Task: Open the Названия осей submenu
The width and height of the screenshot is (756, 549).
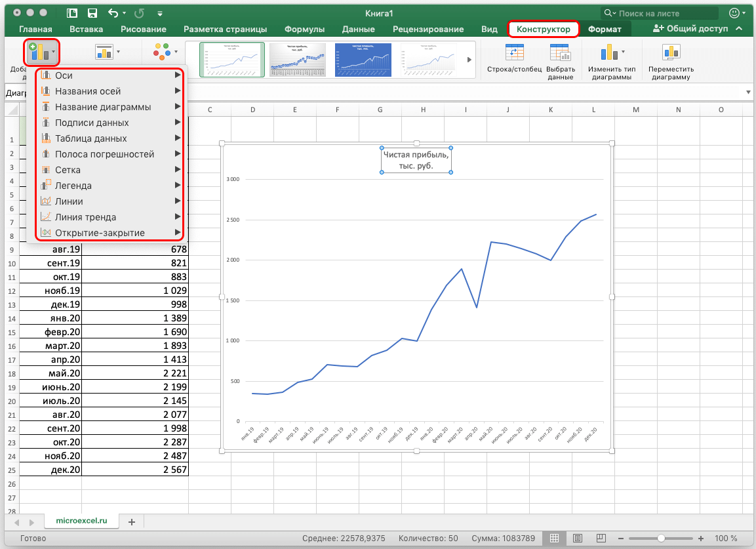Action: tap(110, 91)
